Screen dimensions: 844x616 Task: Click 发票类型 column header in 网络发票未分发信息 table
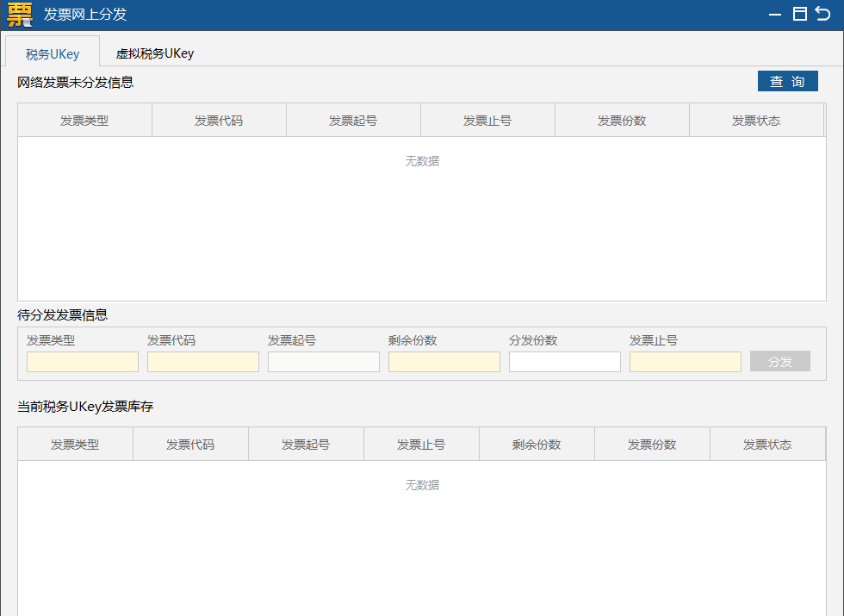tap(84, 121)
